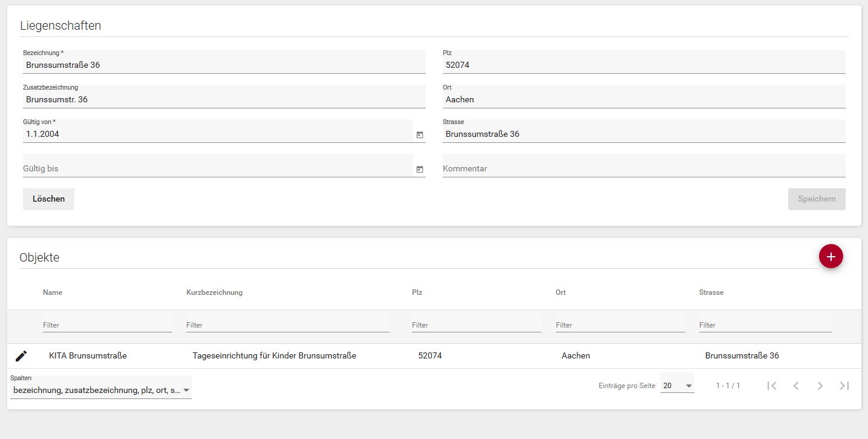Click the Kommentar input field
This screenshot has height=439, width=868.
[x=644, y=168]
